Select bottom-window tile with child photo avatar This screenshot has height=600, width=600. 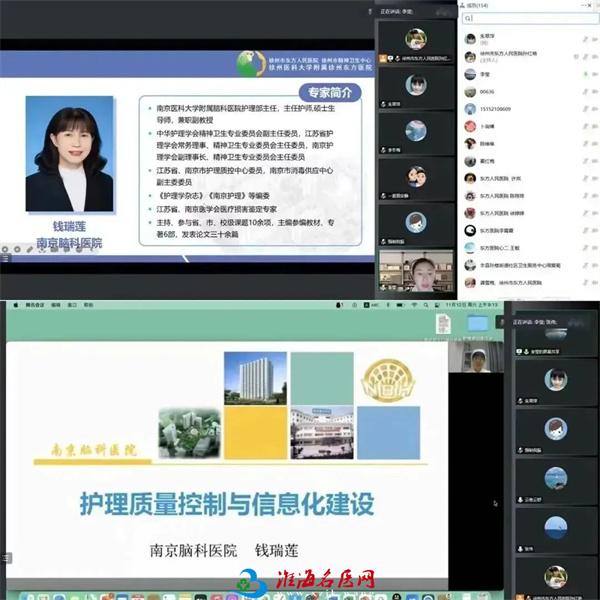556,578
